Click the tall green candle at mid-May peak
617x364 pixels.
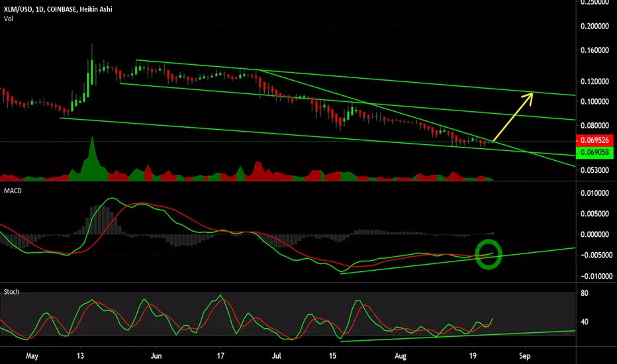(x=91, y=71)
